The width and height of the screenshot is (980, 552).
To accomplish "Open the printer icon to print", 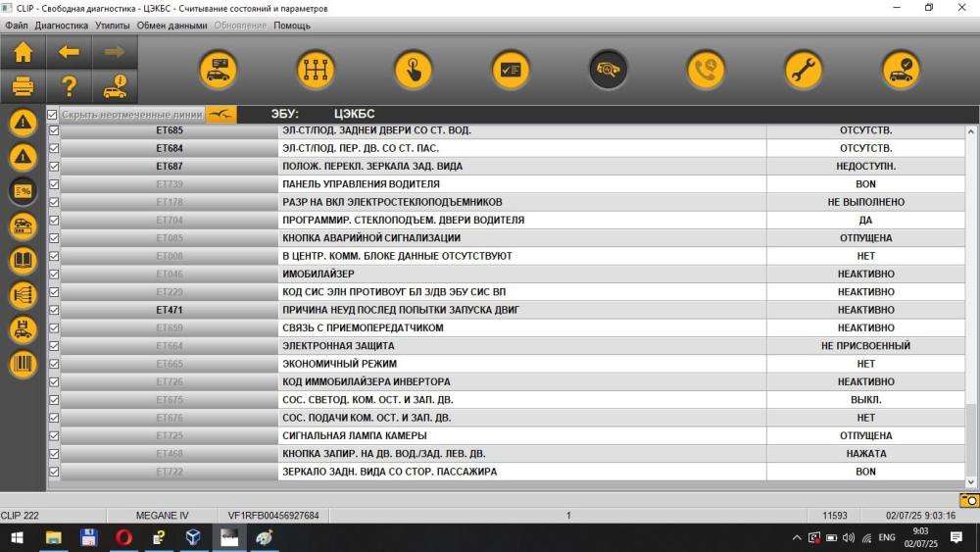I will 24,86.
